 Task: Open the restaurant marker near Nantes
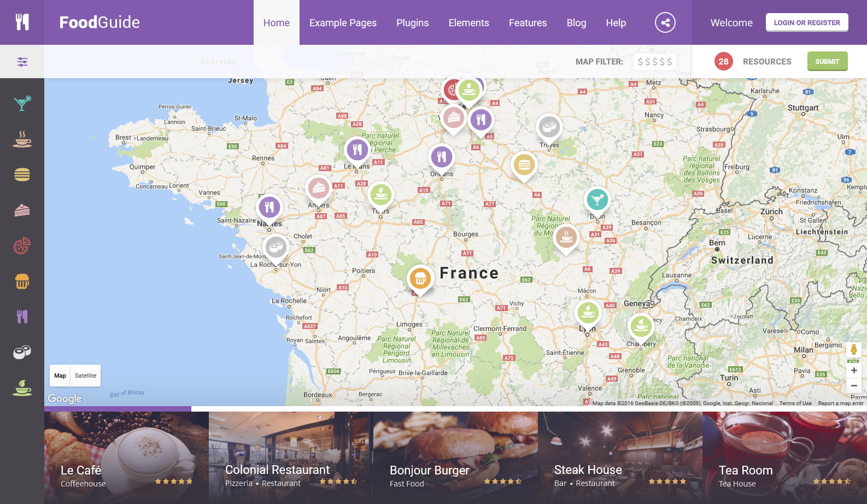click(269, 208)
